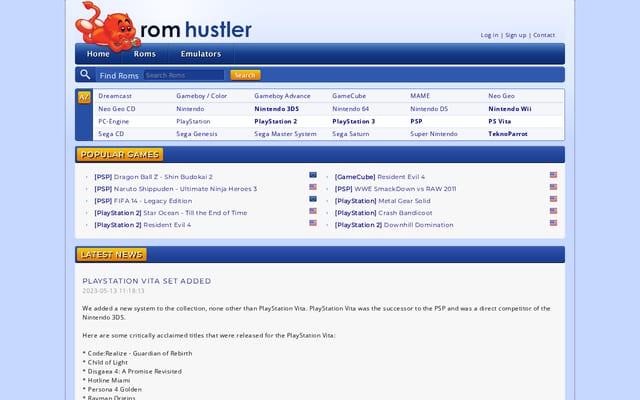Open GameCube Resident Evil 4 game
This screenshot has width=640, height=400.
(380, 177)
